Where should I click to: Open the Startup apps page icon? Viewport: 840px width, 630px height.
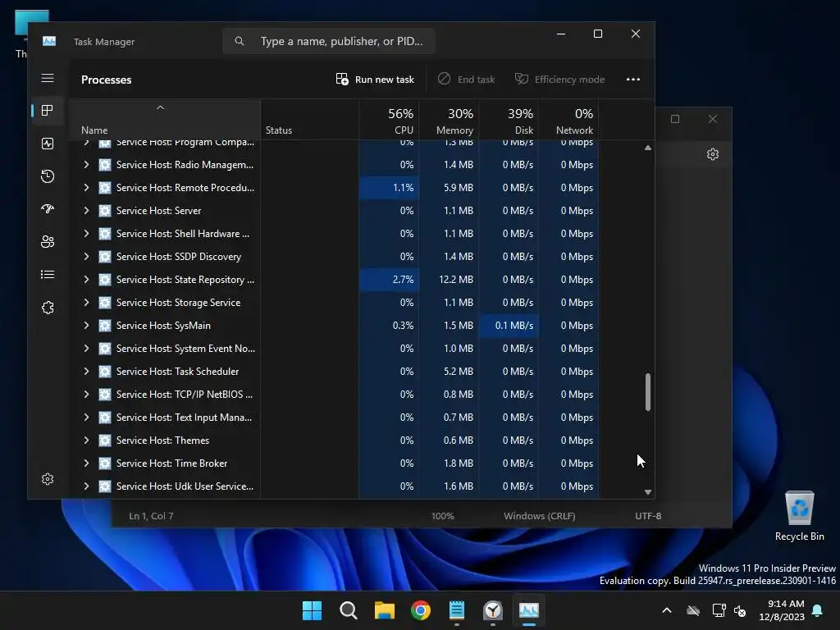48,209
